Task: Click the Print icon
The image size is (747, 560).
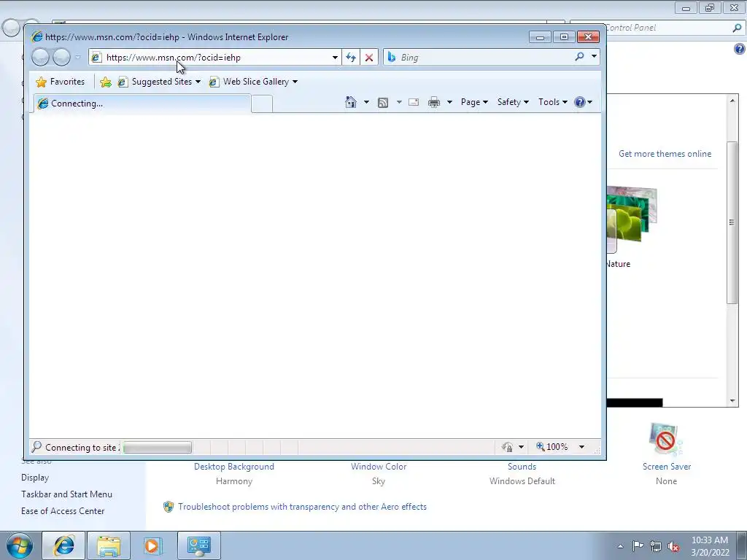Action: 433,102
